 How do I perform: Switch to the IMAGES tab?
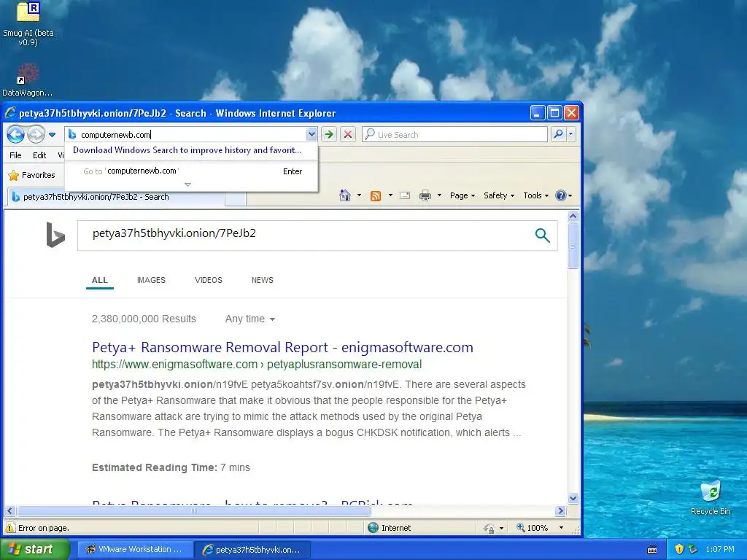(151, 280)
